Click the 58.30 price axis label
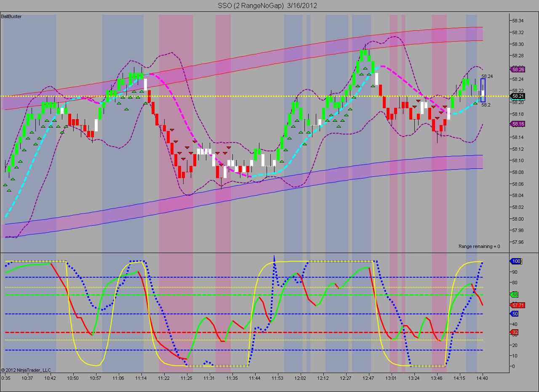 click(518, 44)
